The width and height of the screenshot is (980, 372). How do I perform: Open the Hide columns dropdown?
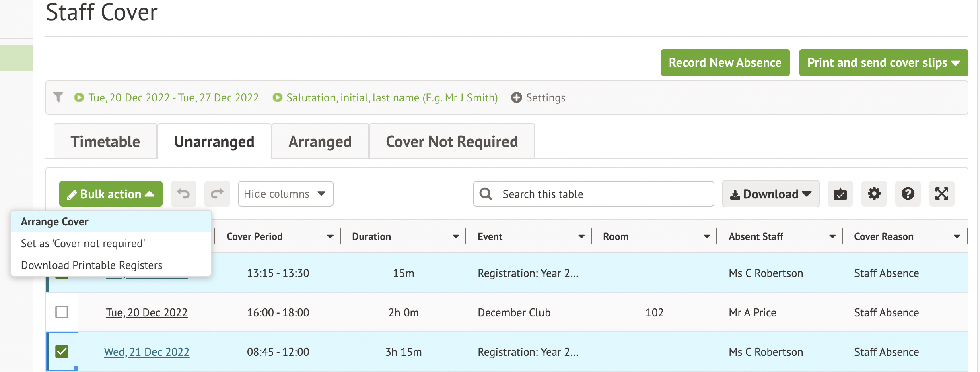click(x=285, y=194)
